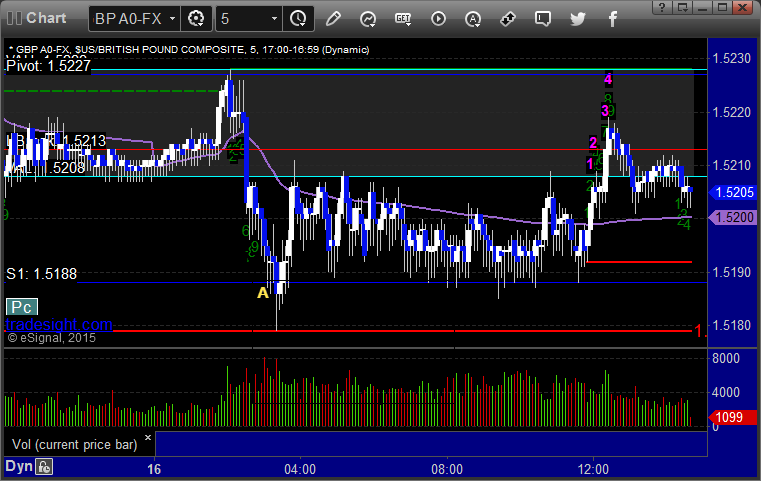Click the red 1099 volume marker
Image resolution: width=761 pixels, height=481 pixels.
click(732, 417)
